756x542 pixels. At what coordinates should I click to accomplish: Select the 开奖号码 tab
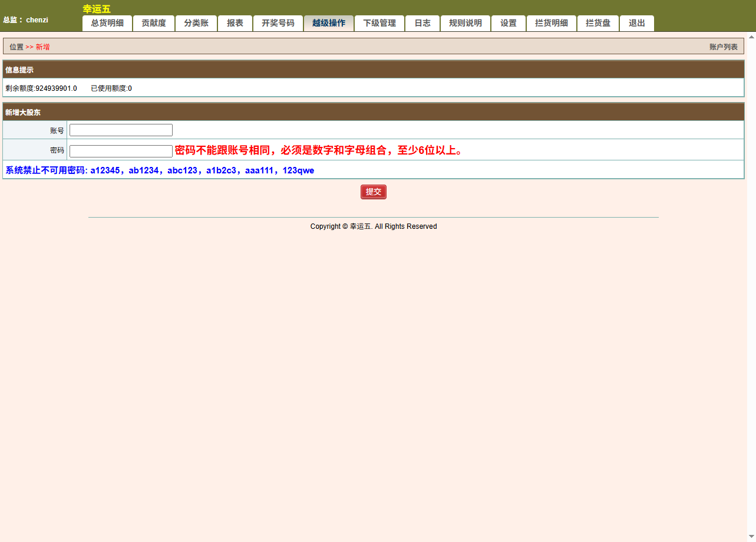(278, 24)
